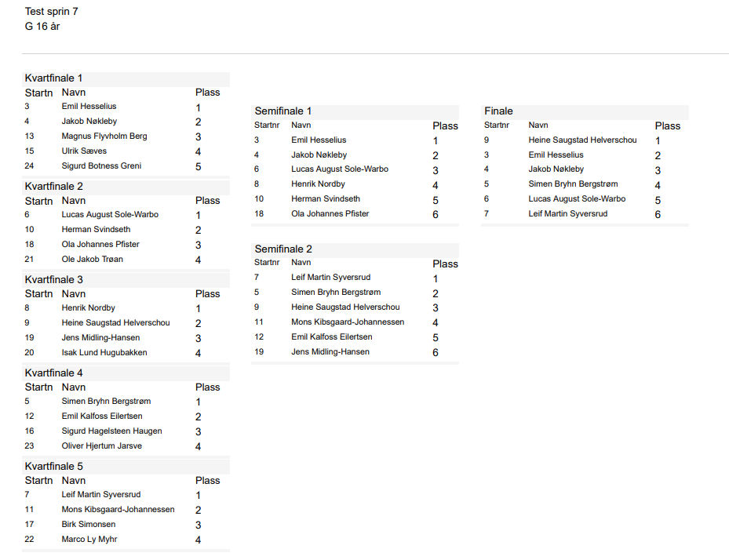The width and height of the screenshot is (729, 560).
Task: Click start number 22 in Kvartfinale 5
Action: pyautogui.click(x=29, y=540)
